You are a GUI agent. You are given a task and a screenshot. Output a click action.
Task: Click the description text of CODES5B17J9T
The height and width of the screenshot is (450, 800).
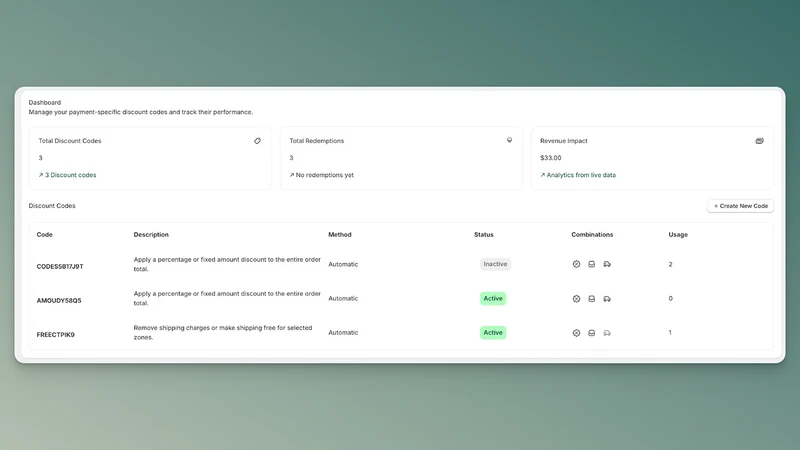pyautogui.click(x=227, y=264)
